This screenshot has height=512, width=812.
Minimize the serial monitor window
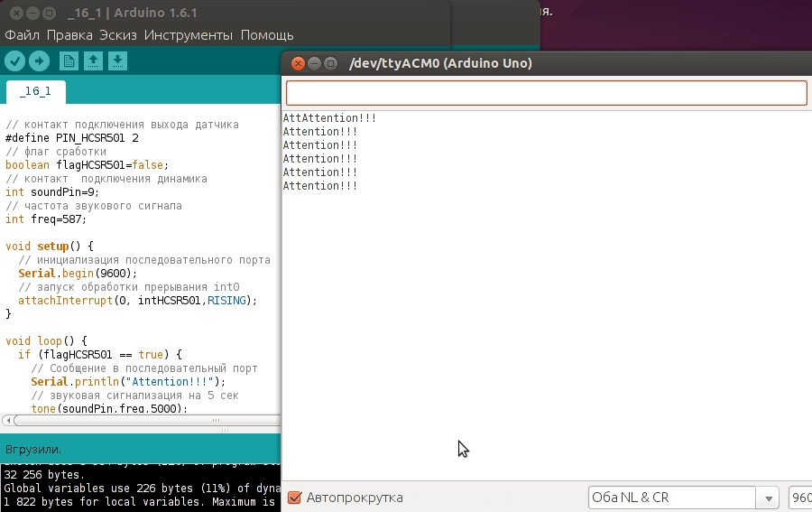(314, 63)
